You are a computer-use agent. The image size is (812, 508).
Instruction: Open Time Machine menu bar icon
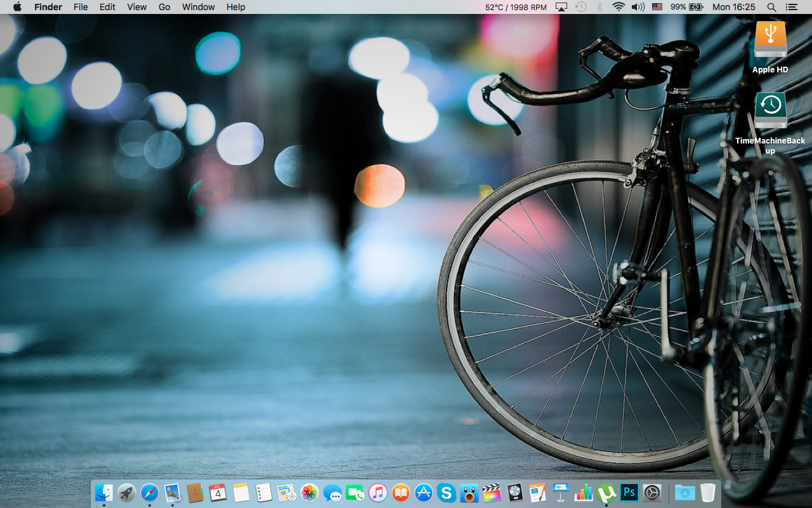(x=580, y=7)
